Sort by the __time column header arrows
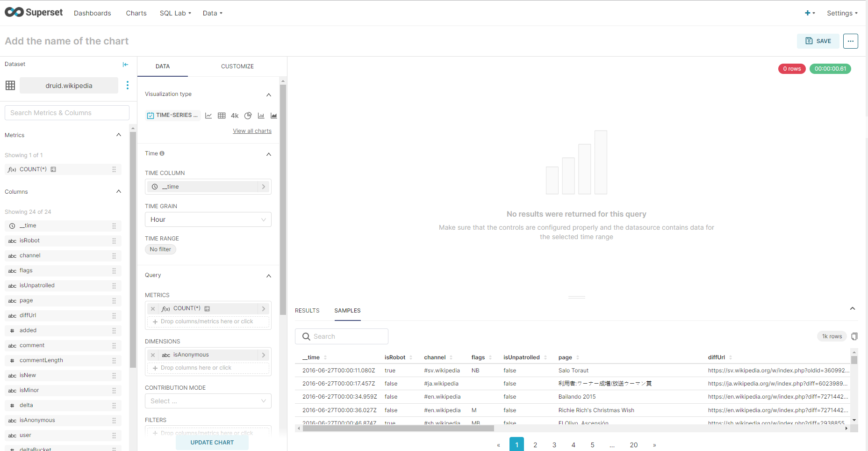 click(x=325, y=357)
